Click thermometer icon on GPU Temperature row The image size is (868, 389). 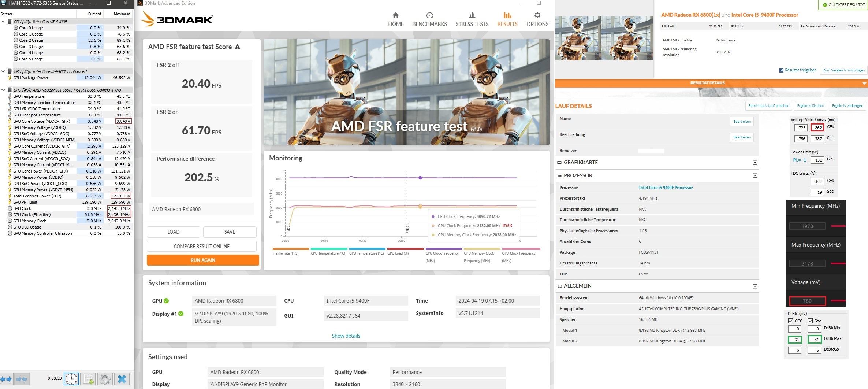coord(10,96)
